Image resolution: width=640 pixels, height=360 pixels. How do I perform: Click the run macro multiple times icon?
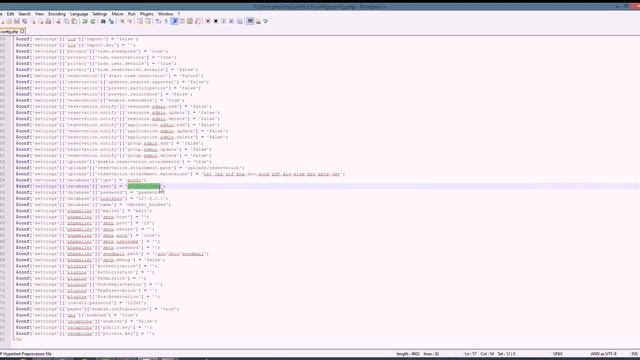231,21
